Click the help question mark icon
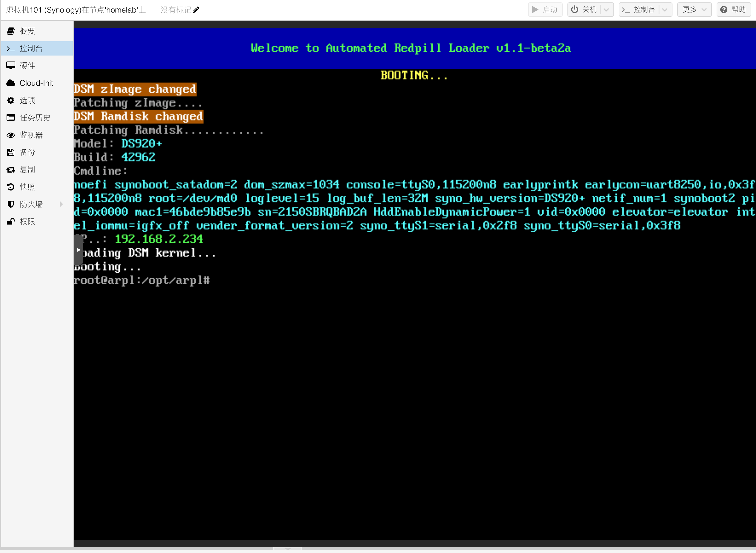Viewport: 756px width, 553px height. coord(724,10)
